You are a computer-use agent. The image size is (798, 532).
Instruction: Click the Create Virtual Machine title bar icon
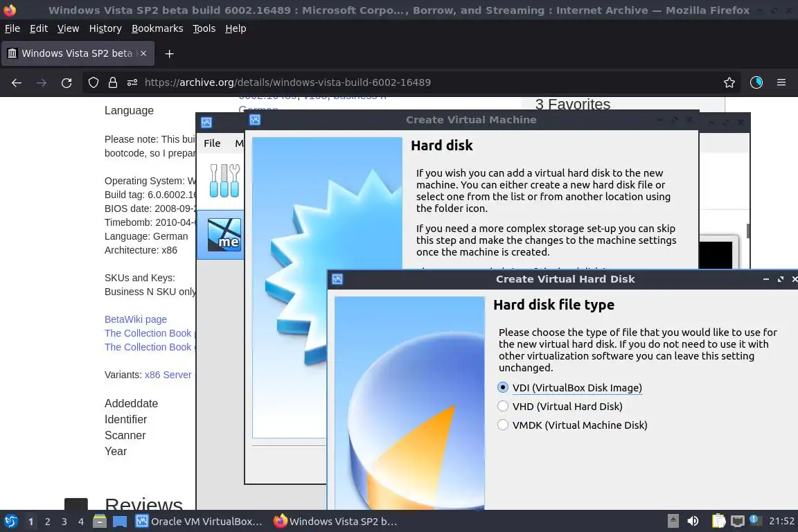click(255, 120)
